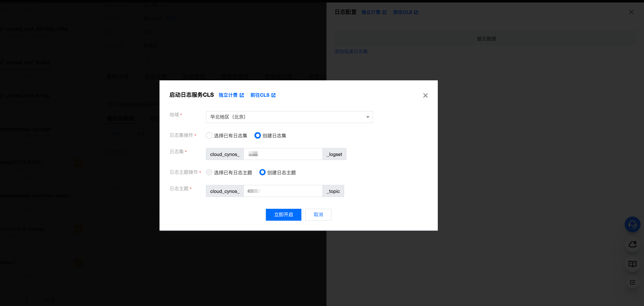644x306 pixels.
Task: Open the documentation book icon
Action: pyautogui.click(x=632, y=264)
